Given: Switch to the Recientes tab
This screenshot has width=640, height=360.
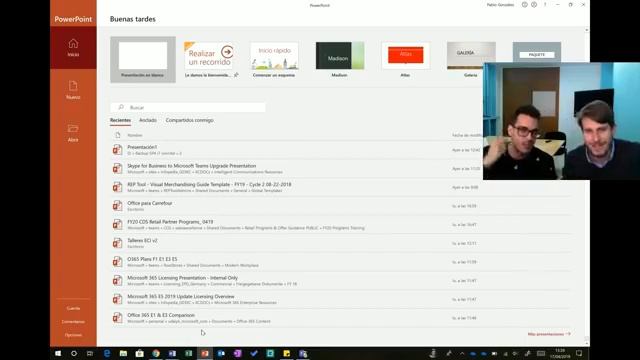Looking at the screenshot, I should pos(120,120).
